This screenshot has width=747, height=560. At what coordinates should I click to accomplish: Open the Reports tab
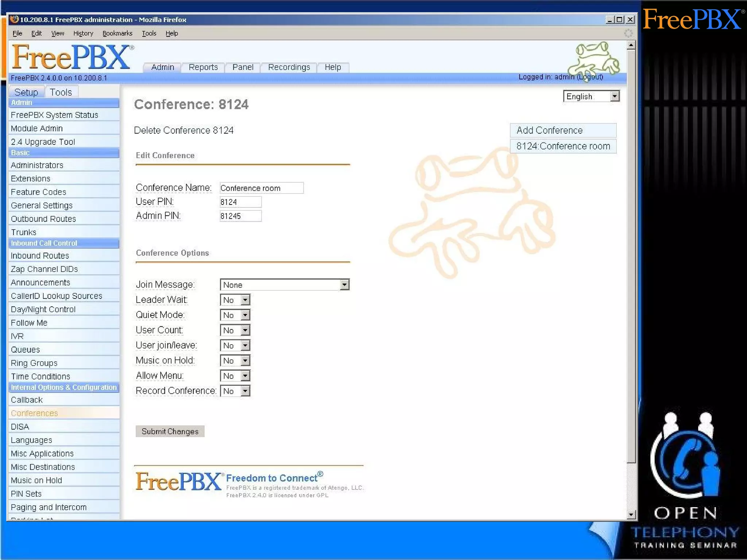pyautogui.click(x=203, y=67)
